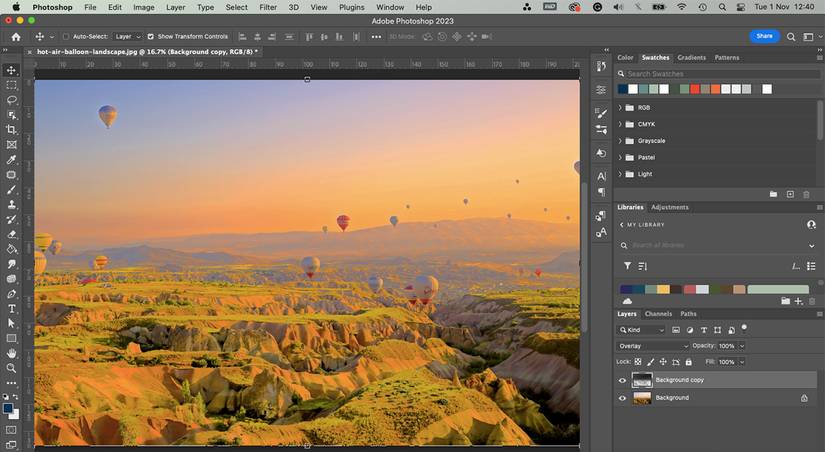
Task: Expand the CMYK swatch folder
Action: tap(620, 124)
